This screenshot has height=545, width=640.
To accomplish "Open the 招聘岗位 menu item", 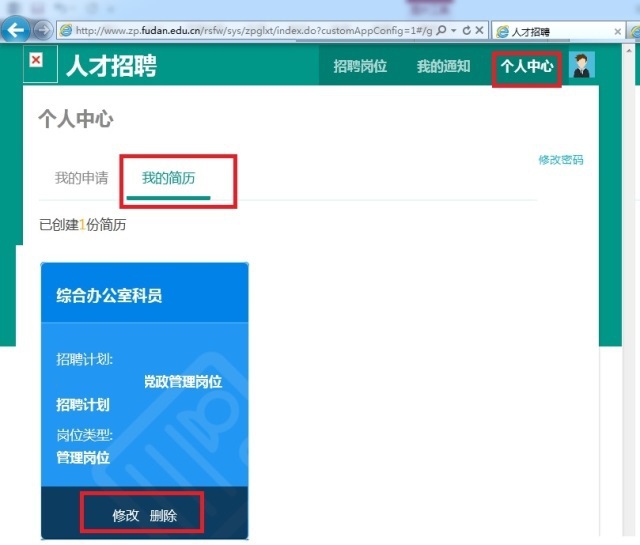I will pos(360,67).
